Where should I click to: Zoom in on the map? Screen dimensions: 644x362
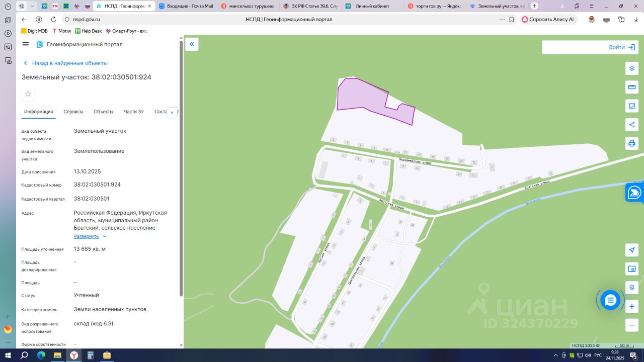632,306
